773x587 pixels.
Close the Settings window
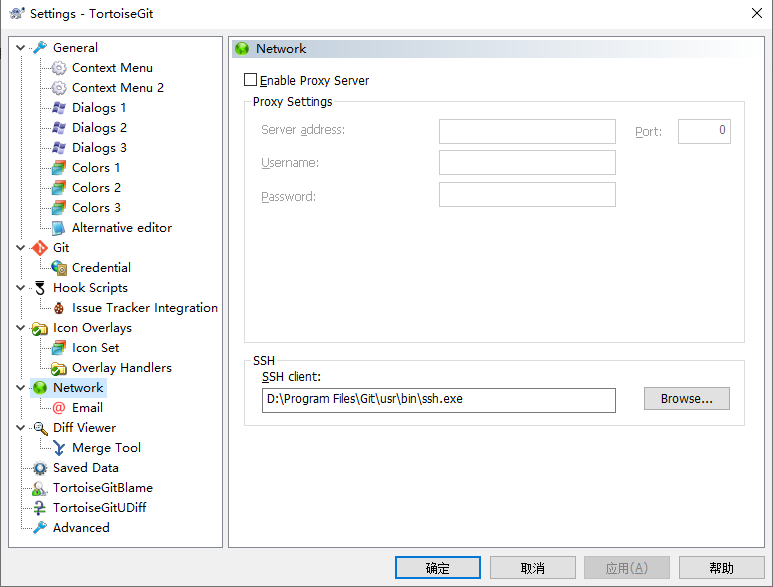tap(757, 13)
